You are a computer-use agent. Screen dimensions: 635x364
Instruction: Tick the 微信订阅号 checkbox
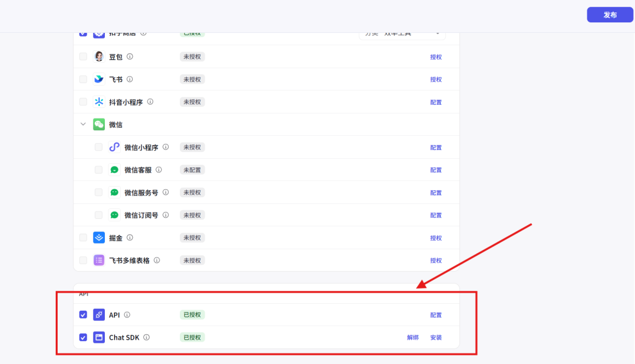click(x=99, y=215)
